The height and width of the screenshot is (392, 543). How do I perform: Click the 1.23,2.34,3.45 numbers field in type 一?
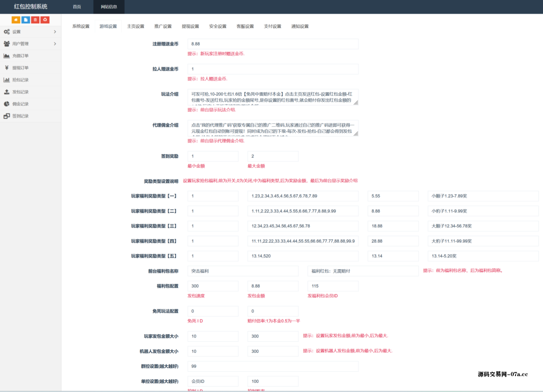pyautogui.click(x=303, y=196)
